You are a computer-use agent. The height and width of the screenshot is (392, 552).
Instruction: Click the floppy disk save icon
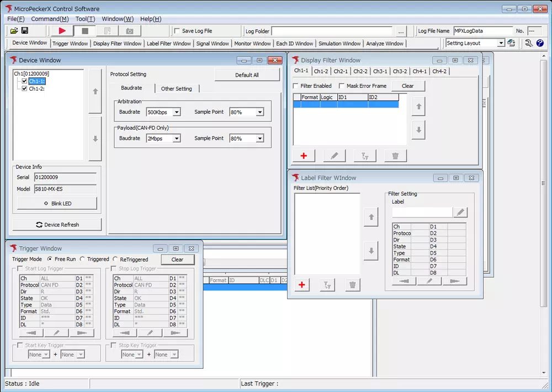pos(25,31)
